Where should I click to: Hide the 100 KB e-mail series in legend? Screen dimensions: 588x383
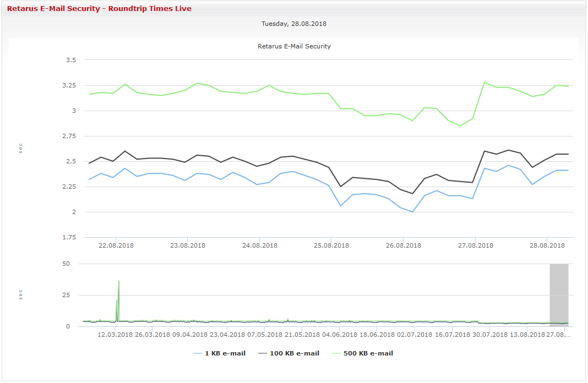coord(295,353)
